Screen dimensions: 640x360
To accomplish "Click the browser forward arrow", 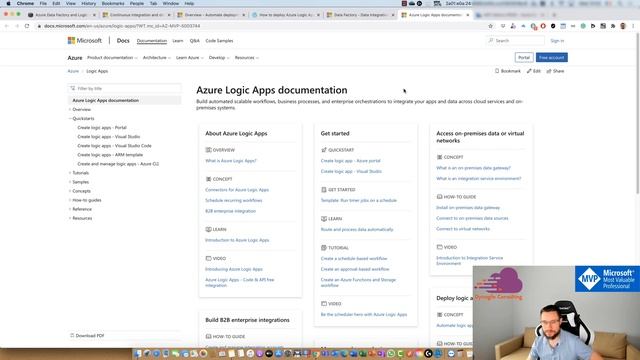I will pyautogui.click(x=17, y=26).
